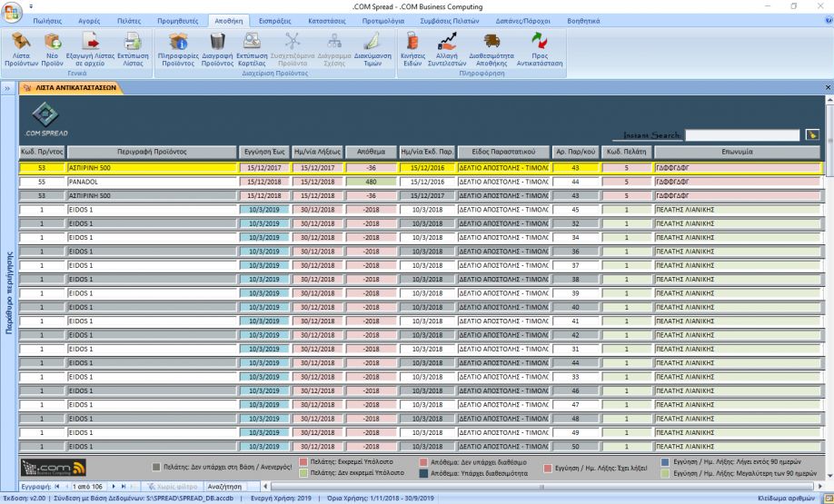Click the Είδος Παραστατικού column header

click(503, 152)
